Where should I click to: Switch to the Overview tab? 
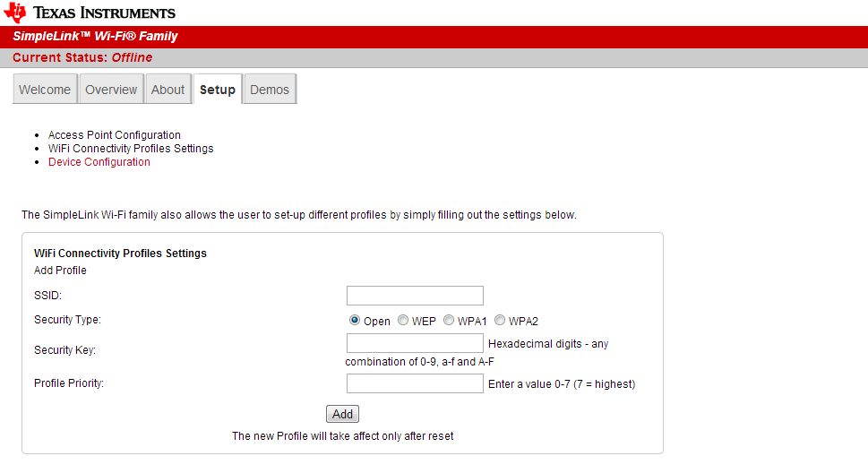(x=111, y=90)
